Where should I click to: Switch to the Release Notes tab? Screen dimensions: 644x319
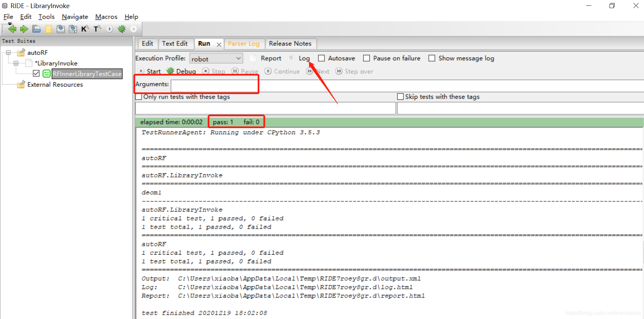coord(290,43)
